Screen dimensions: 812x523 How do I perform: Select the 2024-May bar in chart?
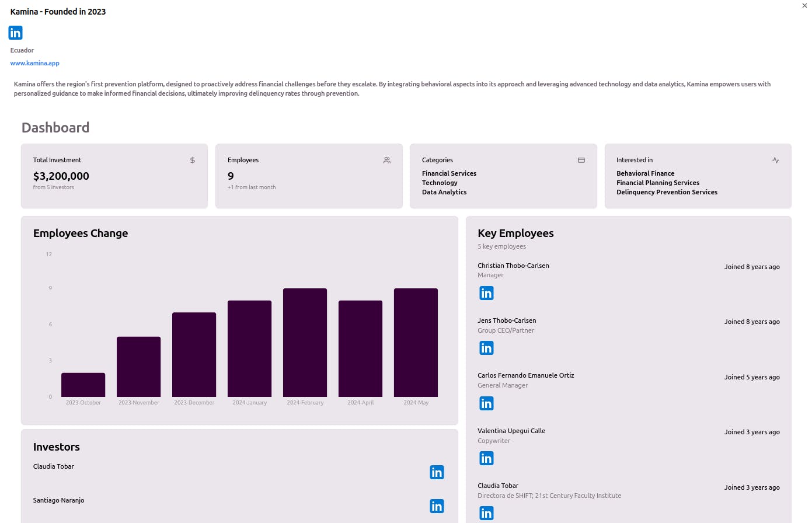tap(416, 343)
